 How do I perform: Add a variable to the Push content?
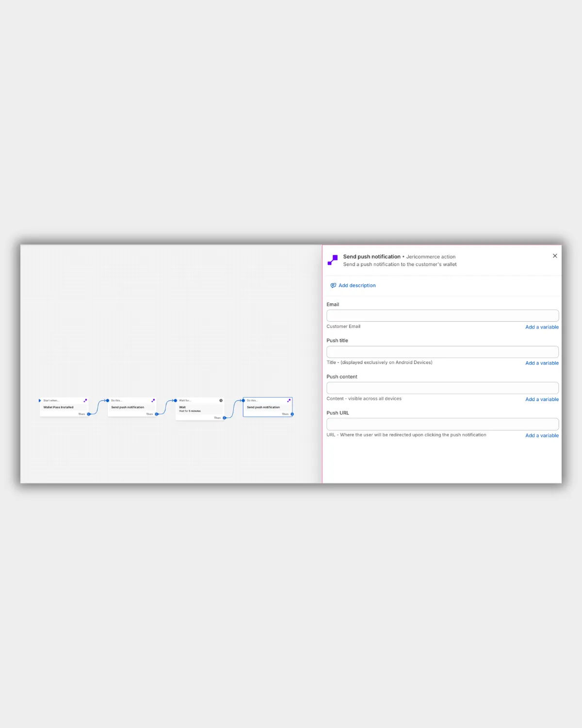point(542,399)
